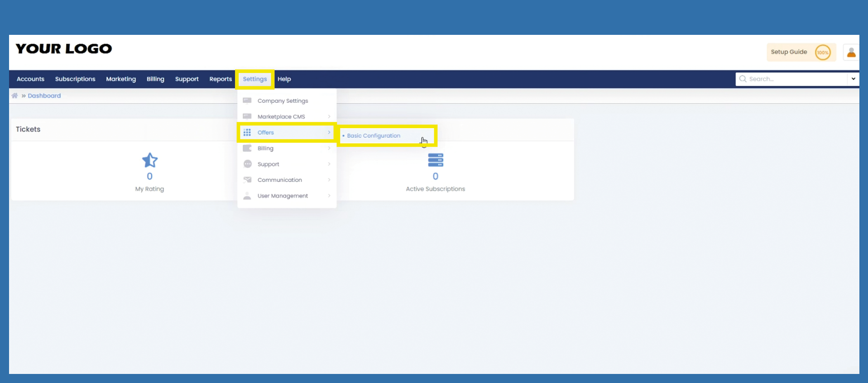The width and height of the screenshot is (868, 383).
Task: Click the search magnifier icon
Action: coord(743,79)
